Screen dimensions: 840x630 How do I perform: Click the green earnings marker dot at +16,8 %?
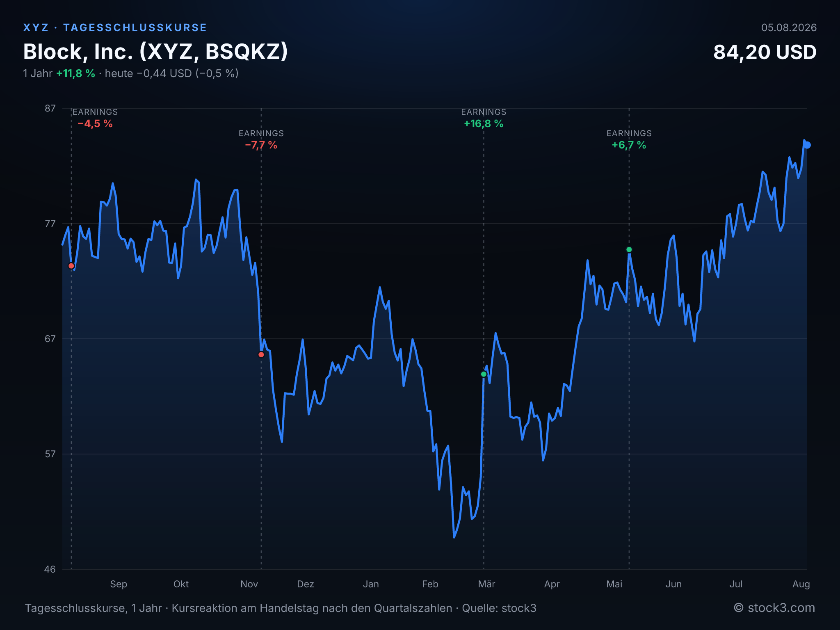(x=484, y=374)
